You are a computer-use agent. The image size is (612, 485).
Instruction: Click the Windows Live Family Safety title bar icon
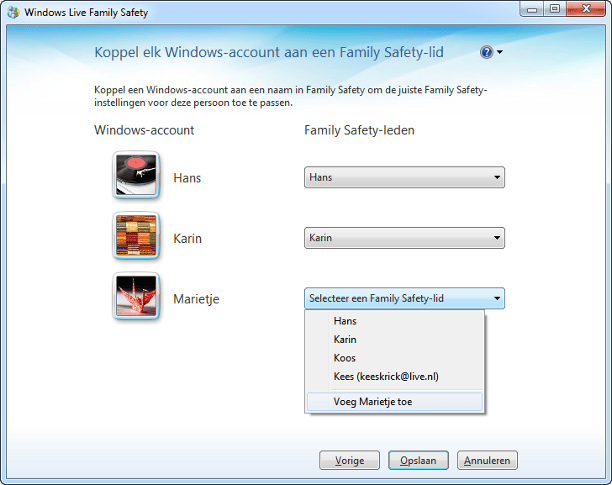pos(13,12)
